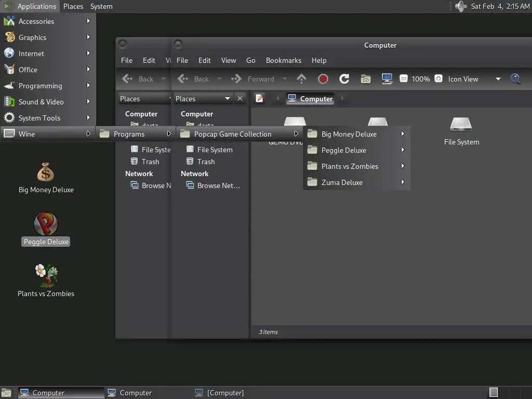The width and height of the screenshot is (532, 399).
Task: Open Edit menu in back window
Action: pos(149,60)
